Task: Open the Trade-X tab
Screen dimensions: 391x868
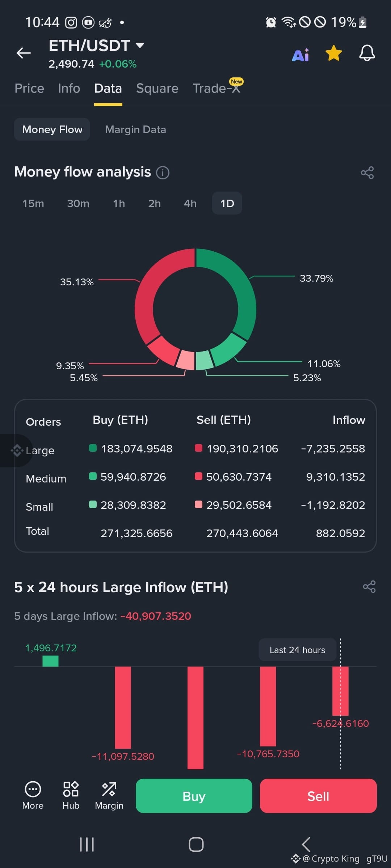Action: tap(216, 88)
